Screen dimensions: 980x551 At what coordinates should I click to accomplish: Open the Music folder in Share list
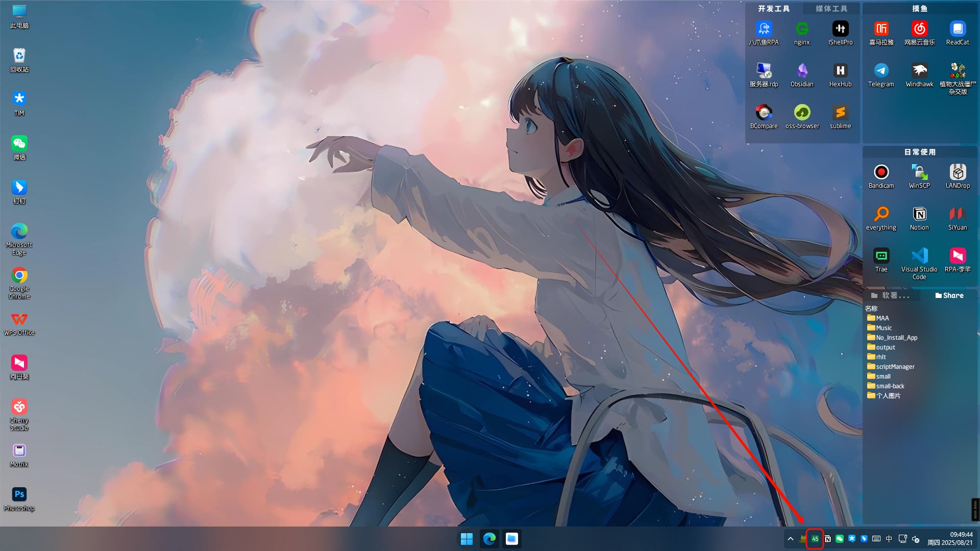879,328
